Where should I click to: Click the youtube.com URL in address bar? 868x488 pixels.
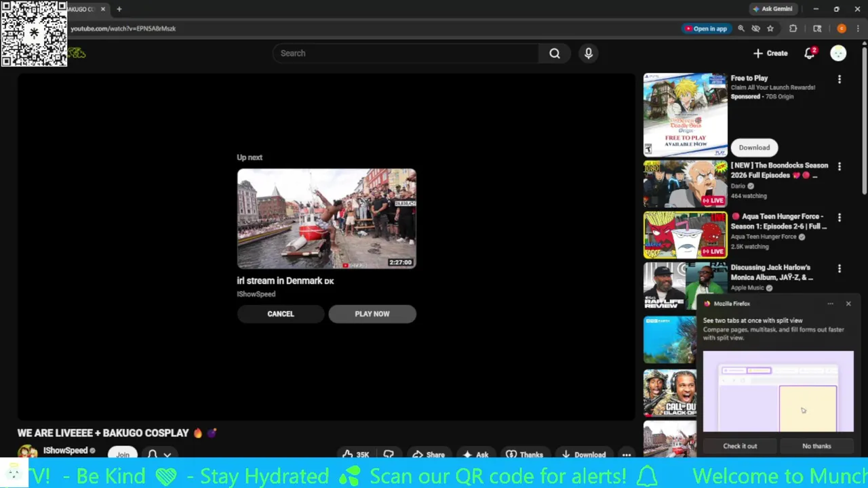[123, 28]
